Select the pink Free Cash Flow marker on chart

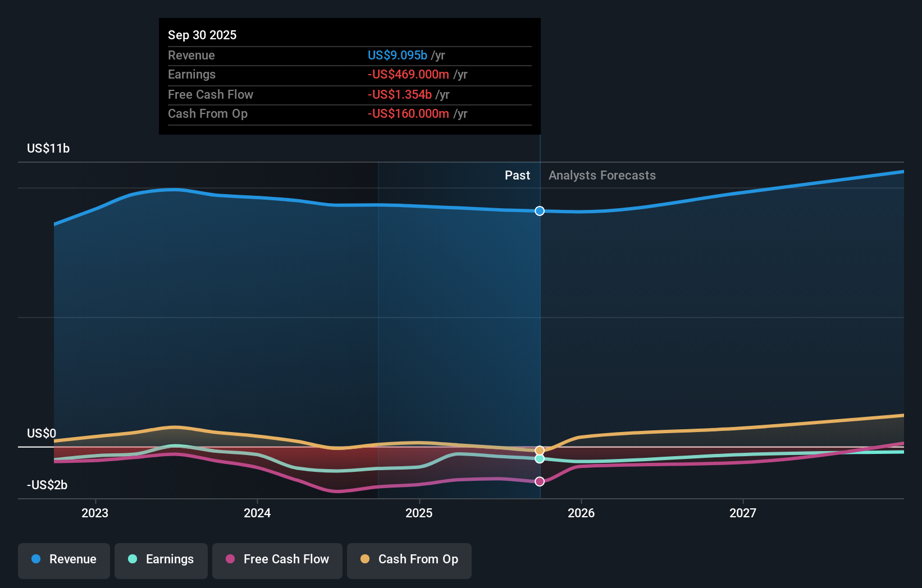(540, 481)
